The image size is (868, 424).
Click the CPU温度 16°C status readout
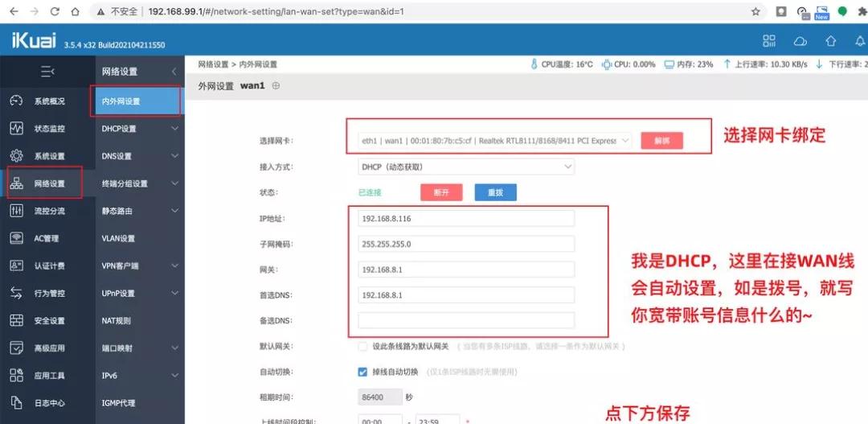[561, 64]
